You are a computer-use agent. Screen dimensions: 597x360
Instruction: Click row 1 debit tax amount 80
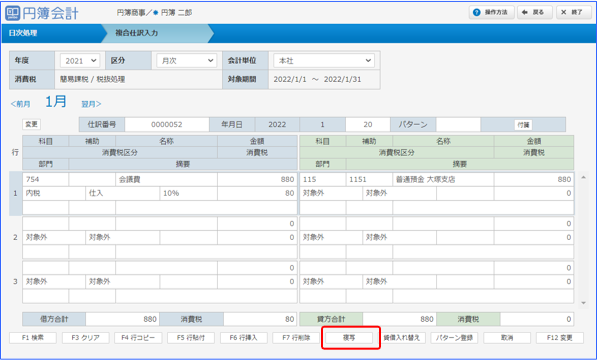point(257,193)
